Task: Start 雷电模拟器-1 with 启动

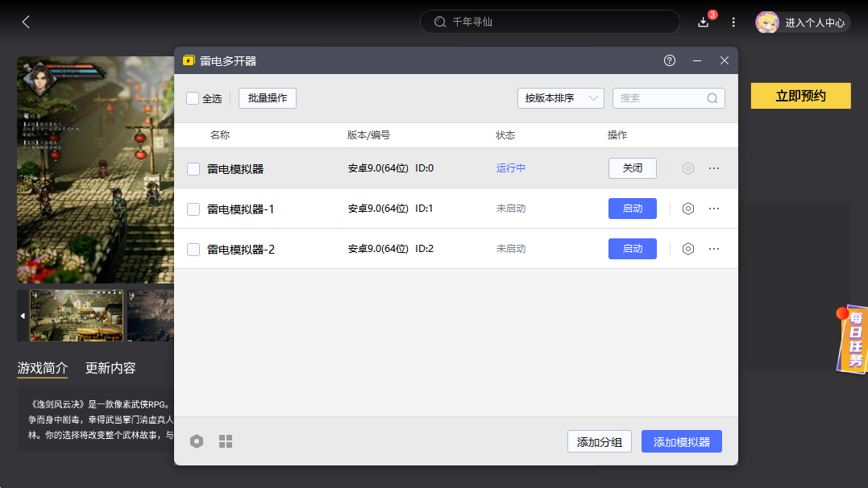Action: (x=632, y=209)
